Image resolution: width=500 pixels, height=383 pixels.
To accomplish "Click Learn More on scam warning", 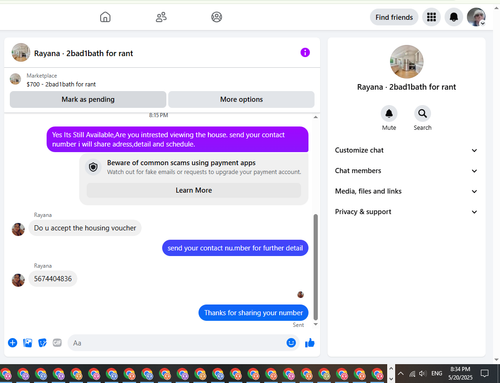I will [x=194, y=190].
